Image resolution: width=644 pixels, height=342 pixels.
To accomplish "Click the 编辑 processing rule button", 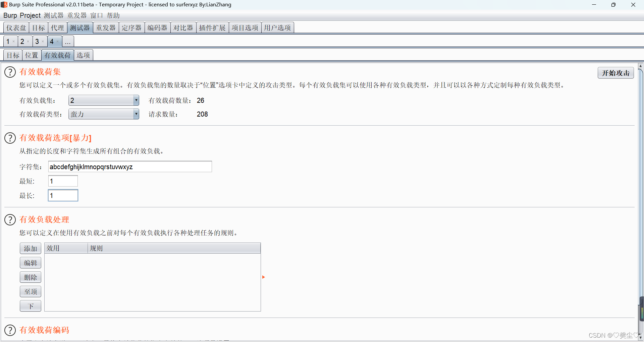I will [x=31, y=263].
